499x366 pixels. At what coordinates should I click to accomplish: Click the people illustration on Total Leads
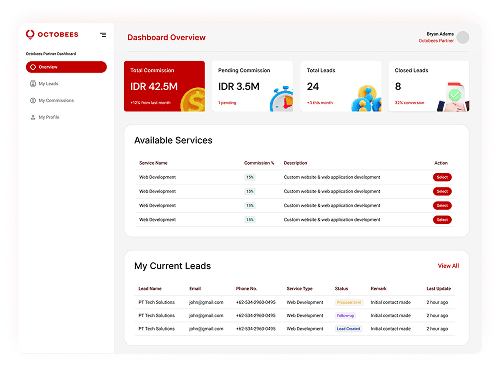tap(366, 99)
